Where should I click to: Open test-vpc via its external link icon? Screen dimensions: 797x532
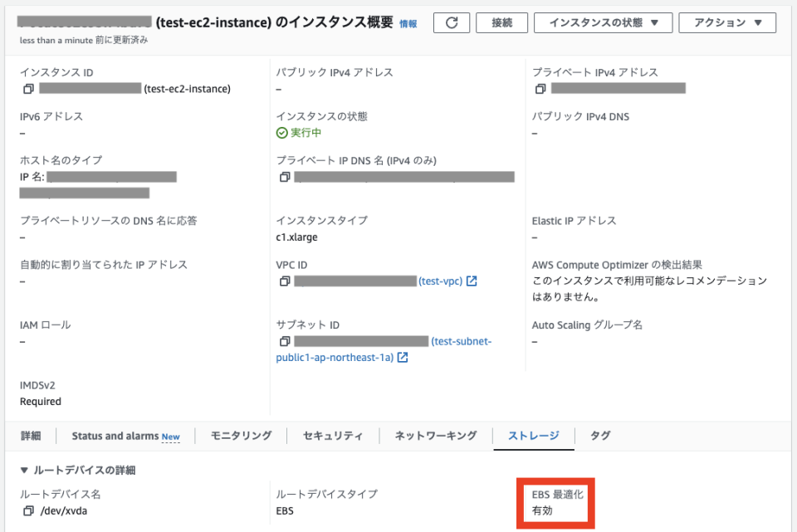click(472, 281)
